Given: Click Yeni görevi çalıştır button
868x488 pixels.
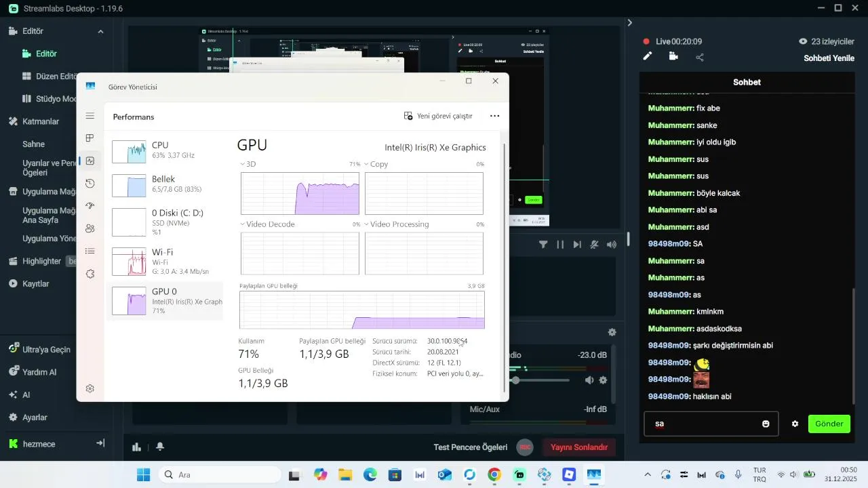Looking at the screenshot, I should [438, 116].
